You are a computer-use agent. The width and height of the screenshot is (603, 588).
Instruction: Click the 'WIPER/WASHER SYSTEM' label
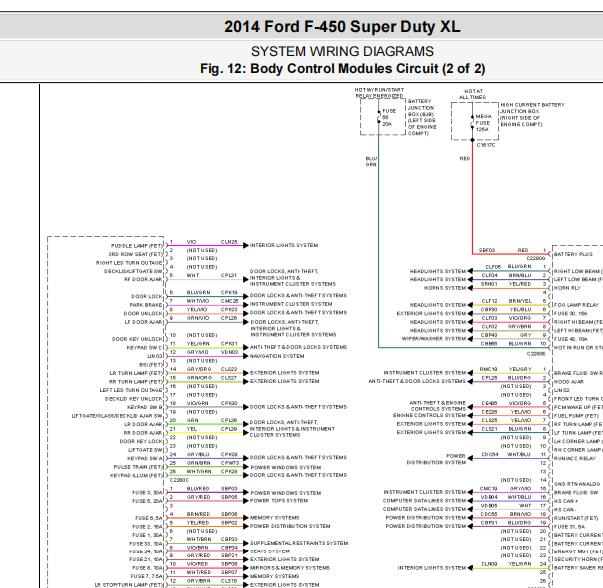434,339
